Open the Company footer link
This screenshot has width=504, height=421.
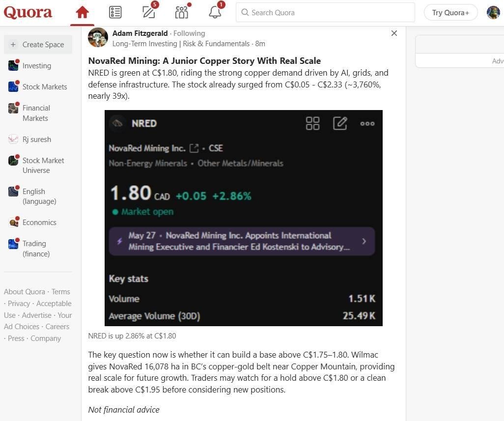46,338
